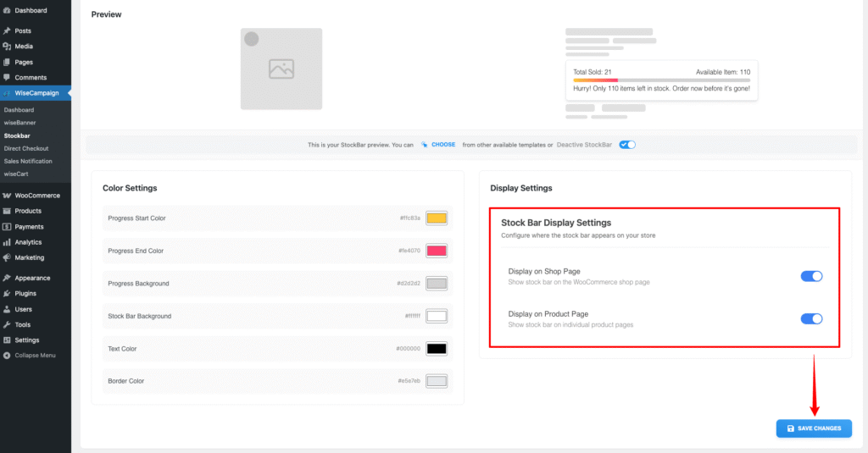Click the CHOOSE templates link
Viewport: 868px width, 453px height.
coord(443,145)
